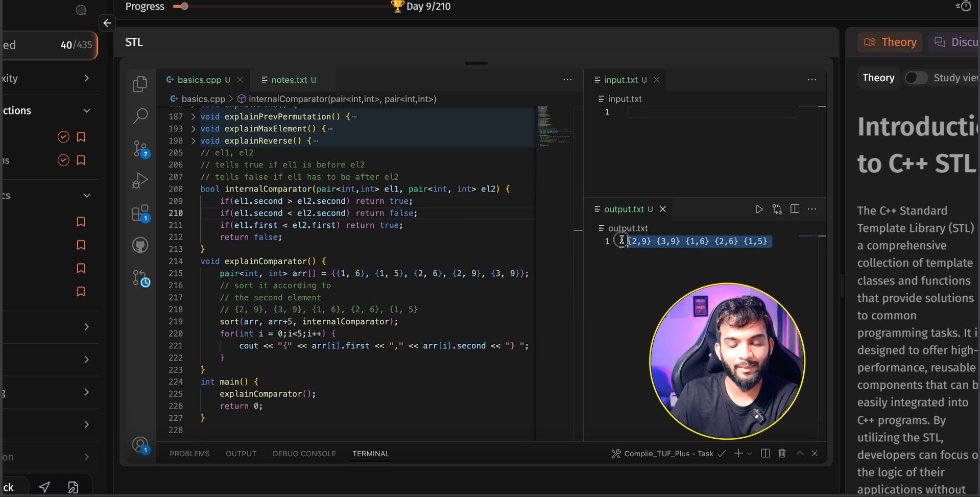The height and width of the screenshot is (497, 980).
Task: Toggle the Study view switch
Action: (x=916, y=78)
